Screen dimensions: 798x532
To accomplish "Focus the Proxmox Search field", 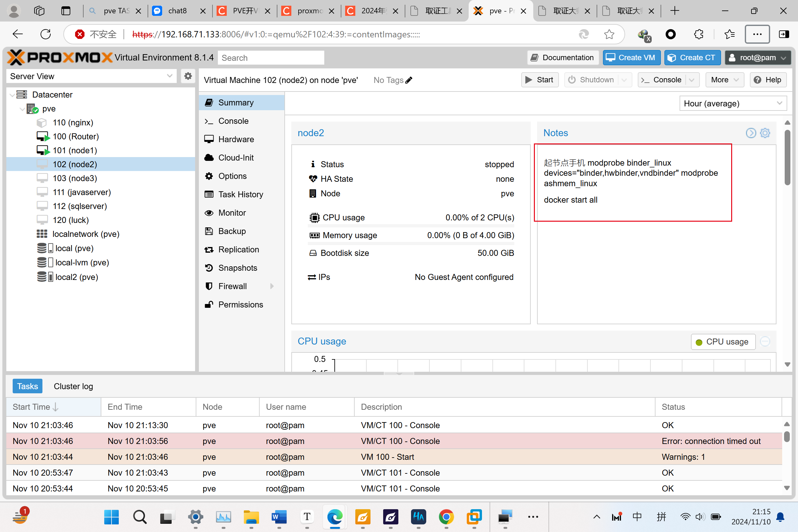I will point(271,58).
